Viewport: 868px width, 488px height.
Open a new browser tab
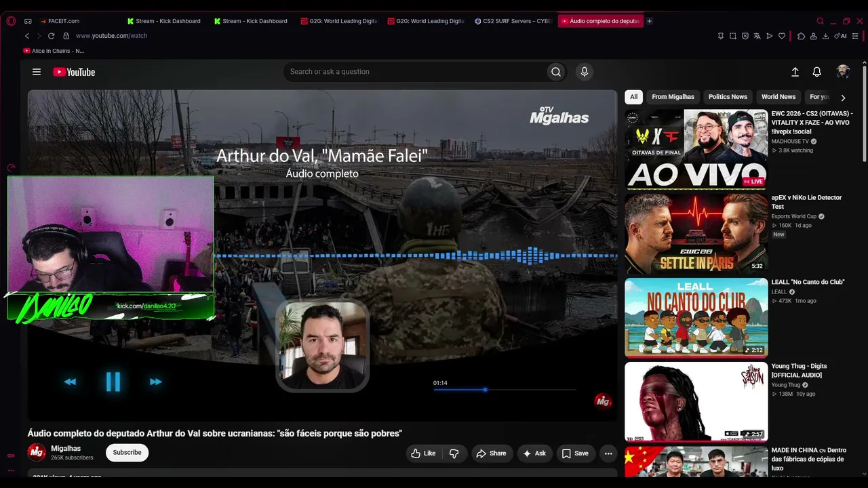pyautogui.click(x=649, y=21)
